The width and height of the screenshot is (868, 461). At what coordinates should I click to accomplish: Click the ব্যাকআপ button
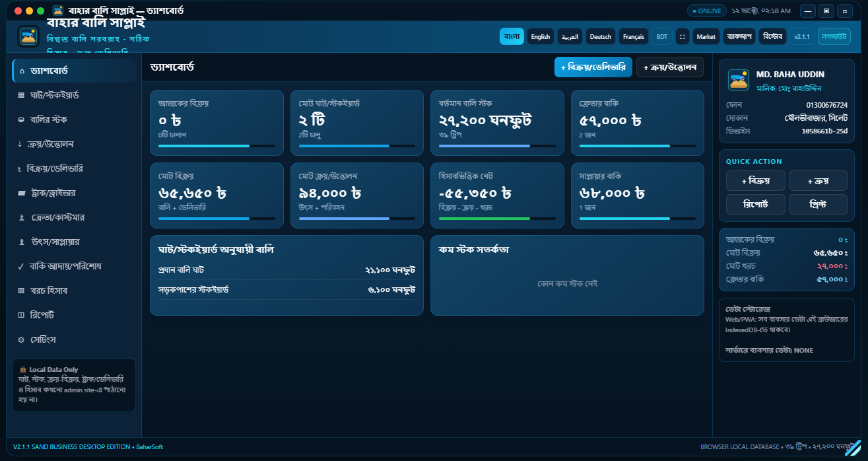pyautogui.click(x=739, y=37)
